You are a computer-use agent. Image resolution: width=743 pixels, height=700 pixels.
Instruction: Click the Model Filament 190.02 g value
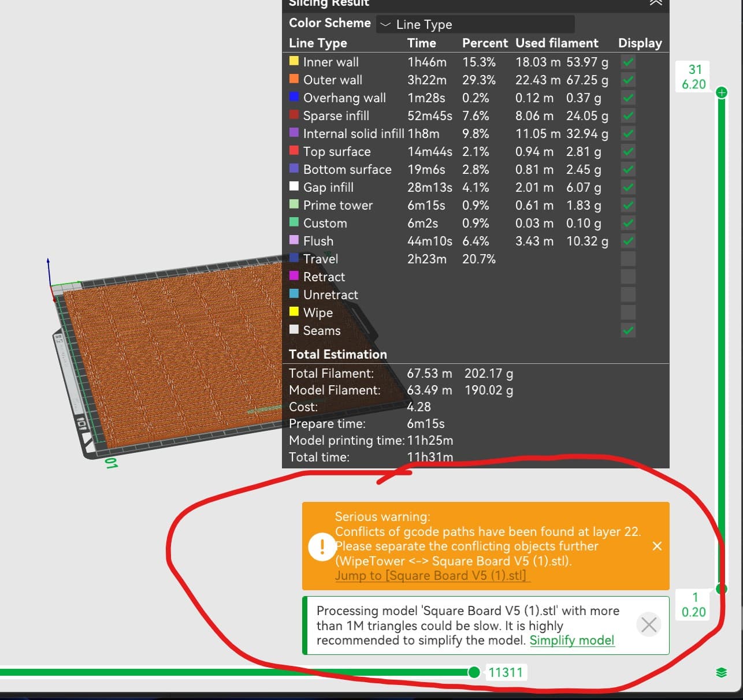489,390
